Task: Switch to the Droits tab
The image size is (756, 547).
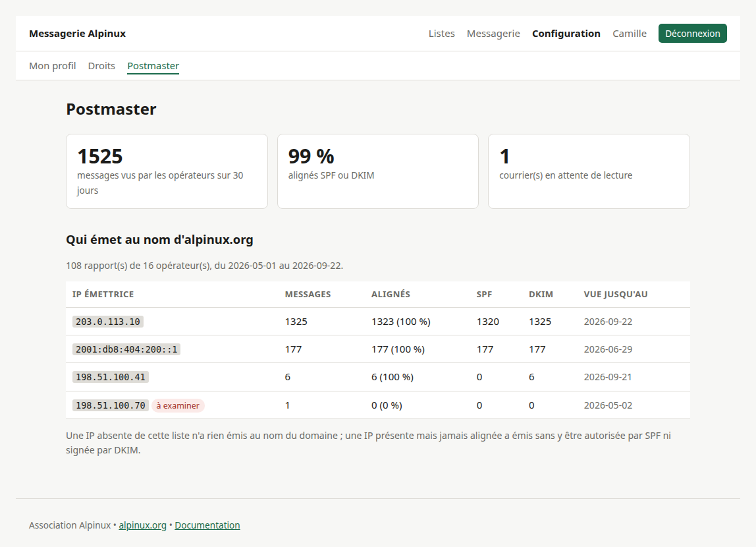Action: 101,66
